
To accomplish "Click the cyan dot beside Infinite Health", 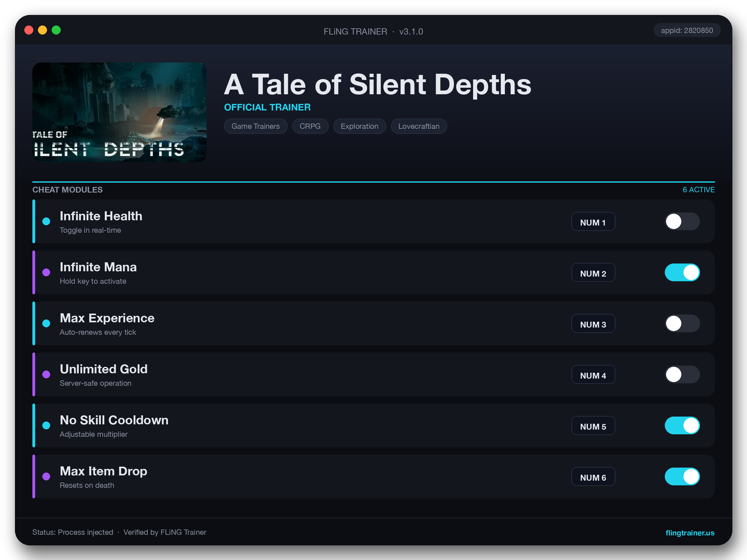I will click(x=46, y=222).
